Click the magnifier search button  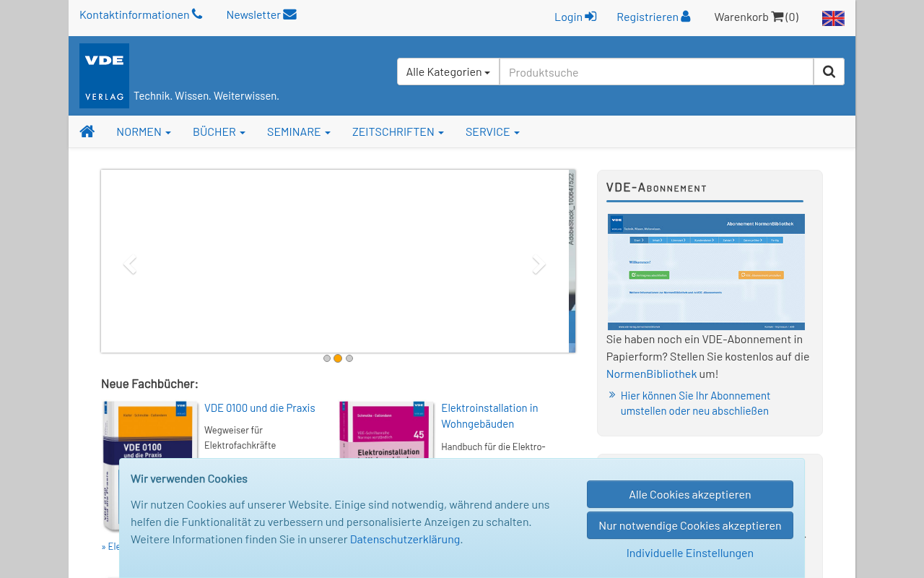(x=829, y=72)
